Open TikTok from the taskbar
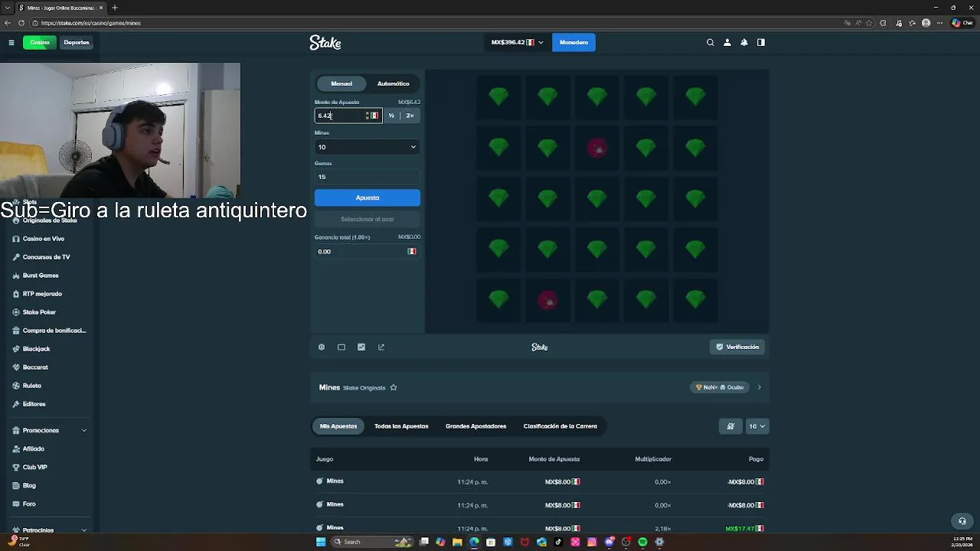This screenshot has width=980, height=551. click(558, 542)
